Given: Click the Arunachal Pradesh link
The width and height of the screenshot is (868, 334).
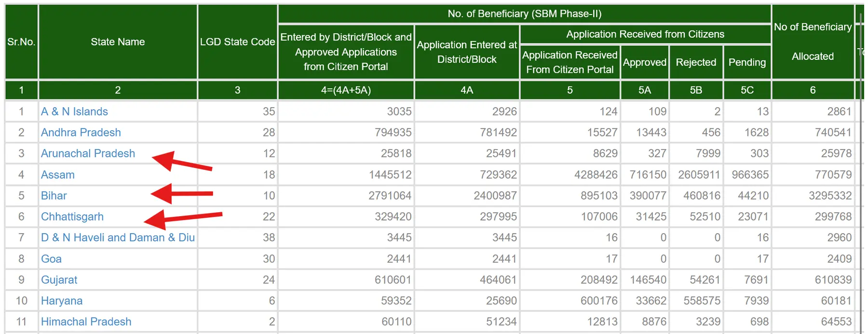Looking at the screenshot, I should pos(88,153).
